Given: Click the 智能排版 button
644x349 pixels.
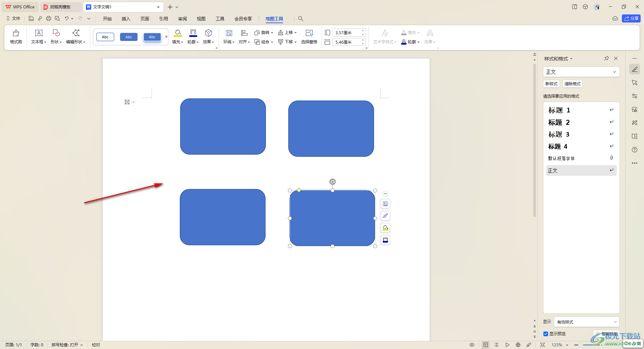Looking at the screenshot, I should tap(607, 334).
